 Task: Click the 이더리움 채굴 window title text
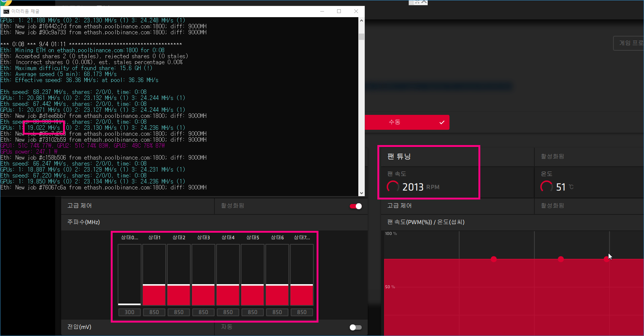25,12
